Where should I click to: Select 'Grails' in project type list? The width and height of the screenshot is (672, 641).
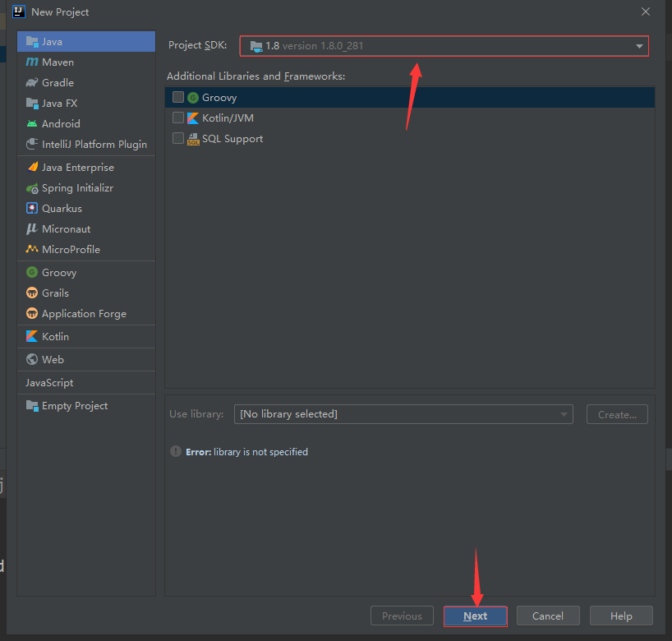86,293
